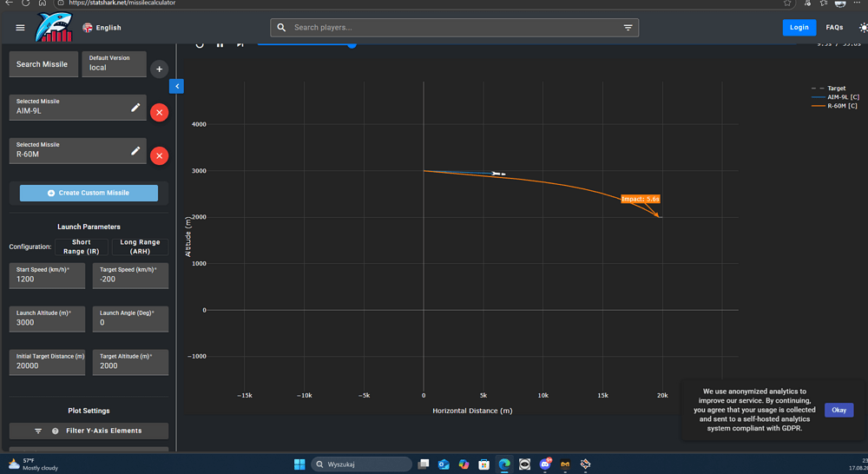Viewport: 868px width, 474px height.
Task: Add a missile with the plus button
Action: click(159, 69)
